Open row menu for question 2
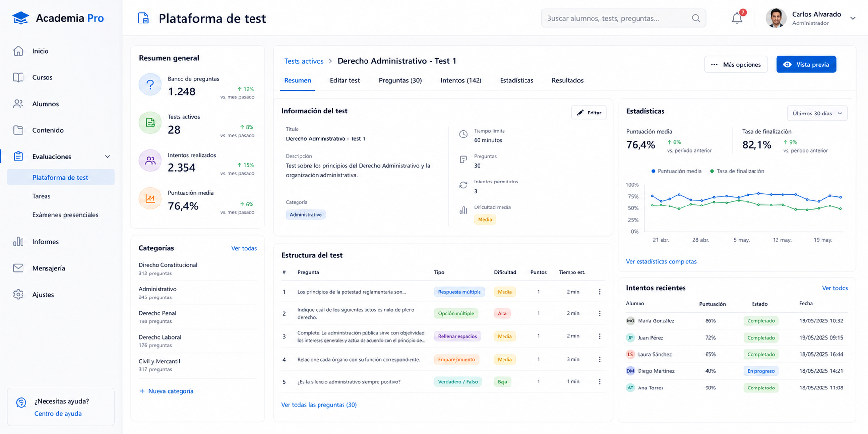This screenshot has width=868, height=434. 600,313
